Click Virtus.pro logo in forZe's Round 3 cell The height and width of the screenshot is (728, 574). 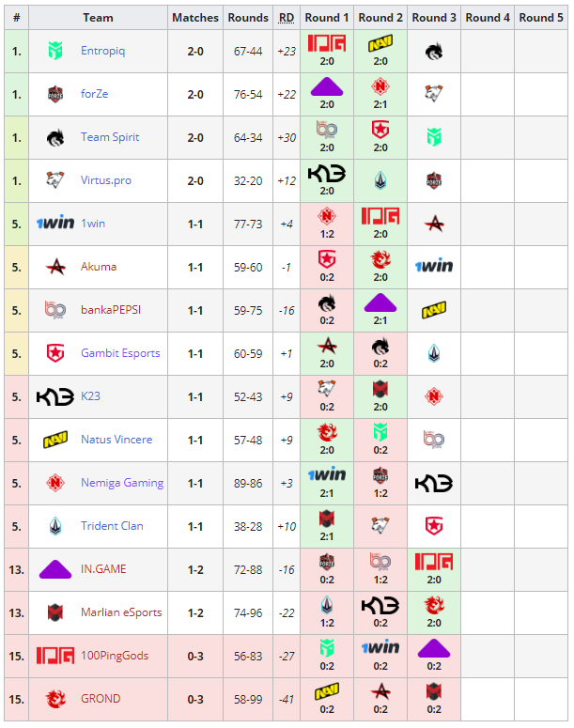tap(433, 94)
